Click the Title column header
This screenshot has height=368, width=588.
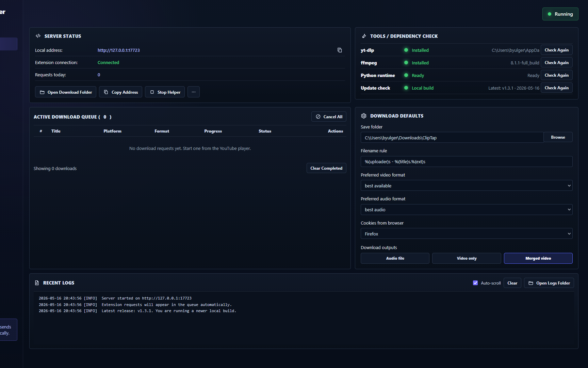point(56,131)
